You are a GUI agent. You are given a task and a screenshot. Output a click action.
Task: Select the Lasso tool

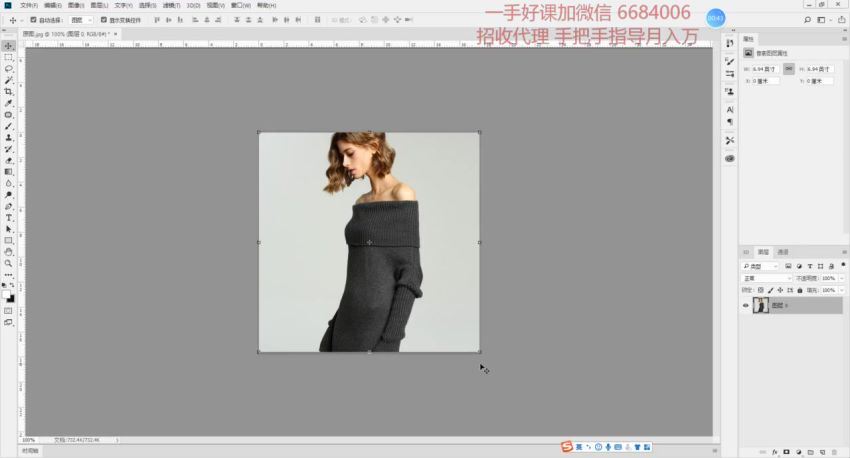[9, 69]
